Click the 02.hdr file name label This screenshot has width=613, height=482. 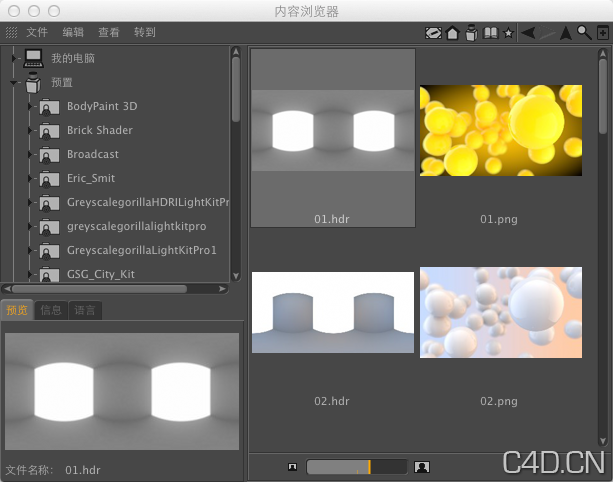tap(332, 401)
